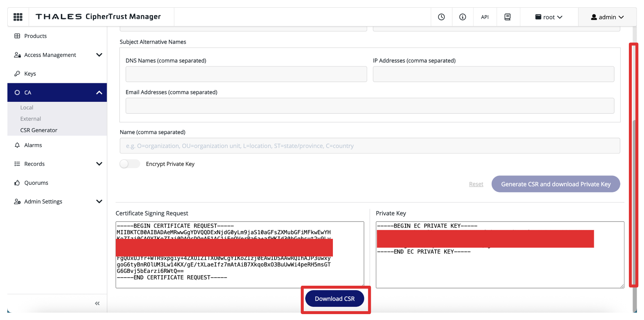This screenshot has width=644, height=320.
Task: Open the API playground link
Action: coord(485,17)
